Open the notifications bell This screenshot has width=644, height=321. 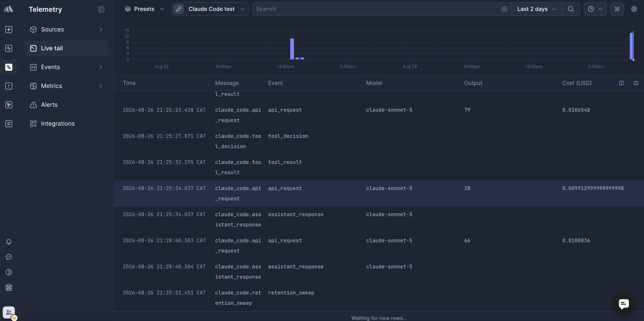[x=9, y=242]
